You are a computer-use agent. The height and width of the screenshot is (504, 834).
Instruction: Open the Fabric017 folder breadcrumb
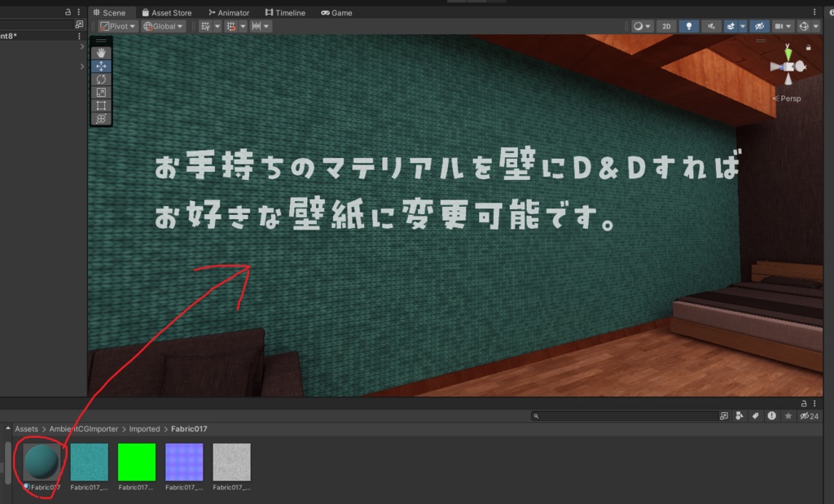pyautogui.click(x=187, y=428)
